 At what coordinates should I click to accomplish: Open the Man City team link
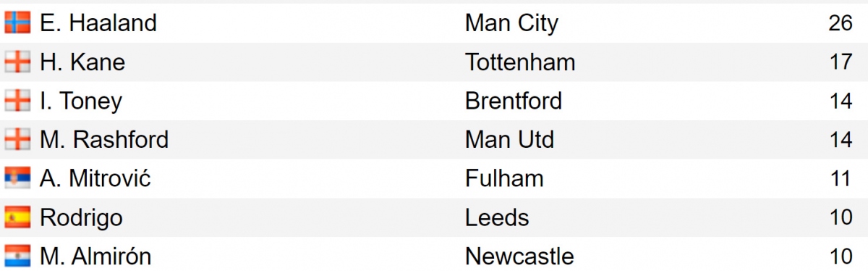pyautogui.click(x=511, y=24)
